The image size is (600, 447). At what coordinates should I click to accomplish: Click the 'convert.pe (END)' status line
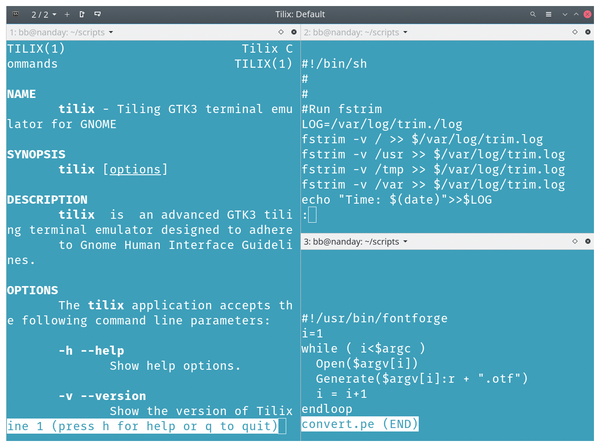point(360,424)
